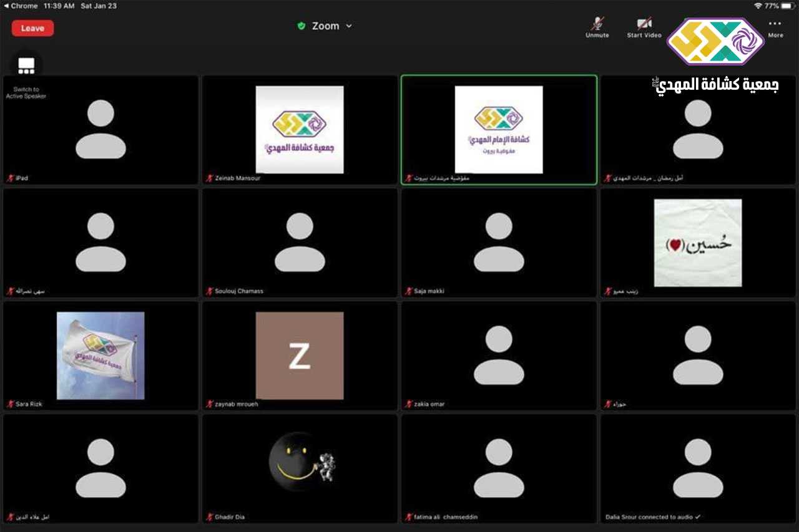Click the muted mic icon beside iPad

(10, 178)
